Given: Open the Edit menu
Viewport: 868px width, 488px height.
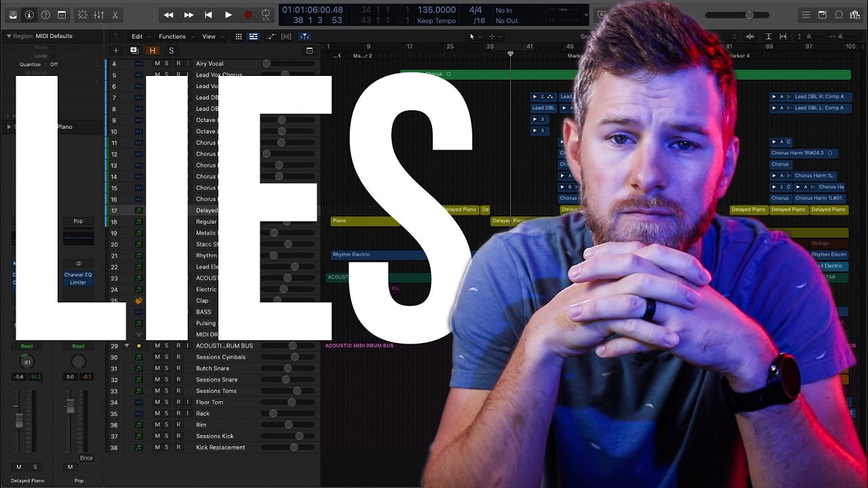Looking at the screenshot, I should (137, 37).
